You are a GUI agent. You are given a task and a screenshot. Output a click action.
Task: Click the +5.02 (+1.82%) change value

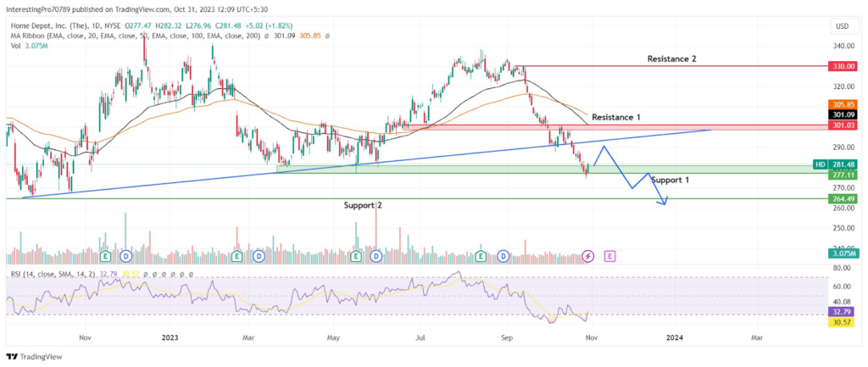267,26
